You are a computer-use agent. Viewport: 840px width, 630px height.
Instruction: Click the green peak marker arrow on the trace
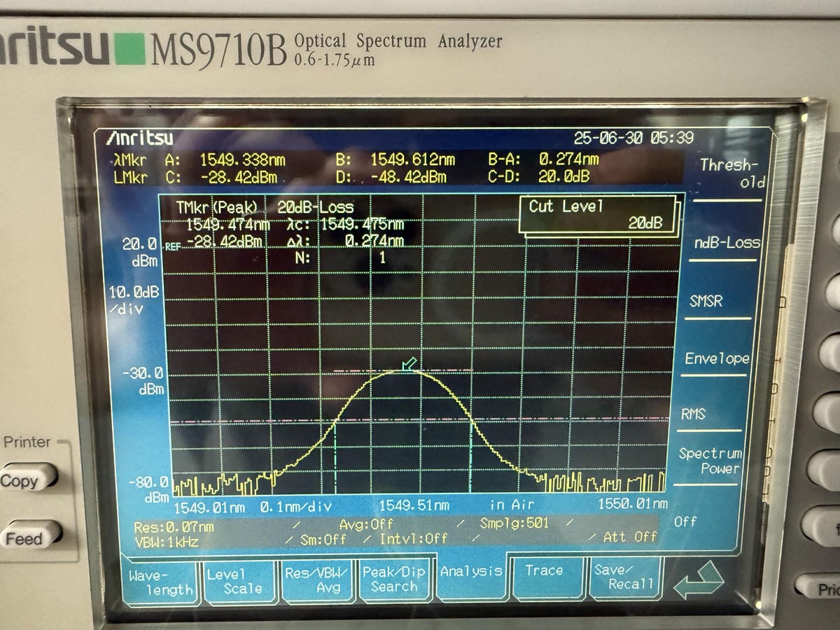409,364
